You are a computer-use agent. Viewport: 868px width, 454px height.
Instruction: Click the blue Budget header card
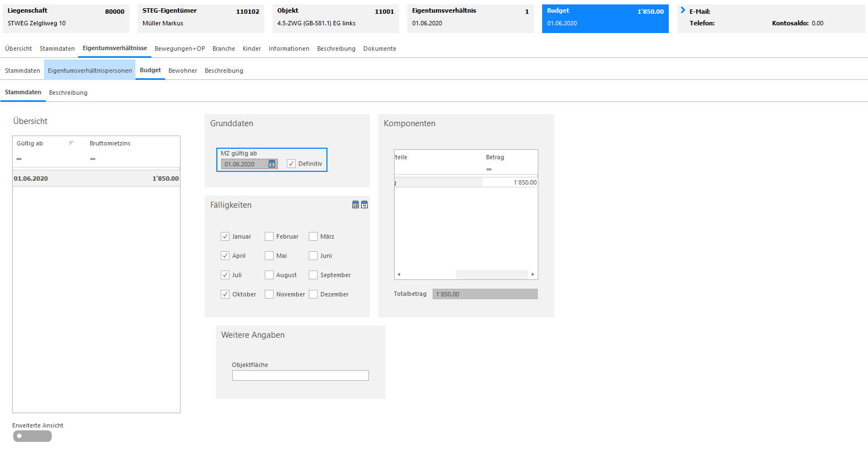[605, 19]
